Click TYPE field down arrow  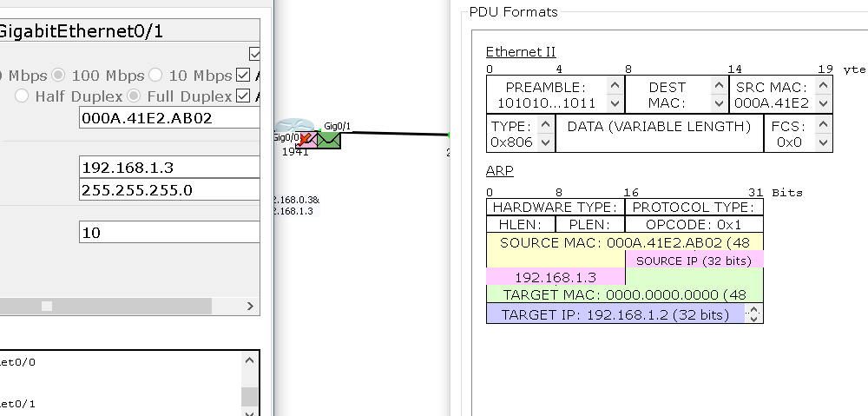coord(545,142)
